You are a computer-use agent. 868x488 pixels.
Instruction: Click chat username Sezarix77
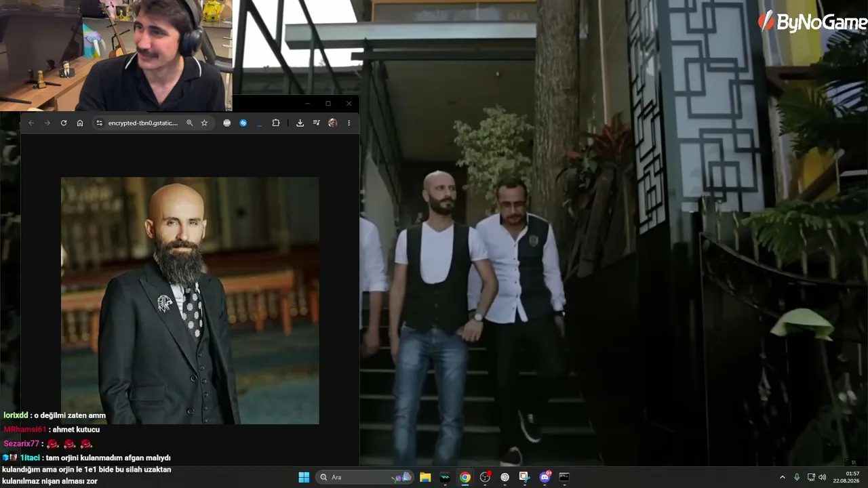(x=22, y=444)
